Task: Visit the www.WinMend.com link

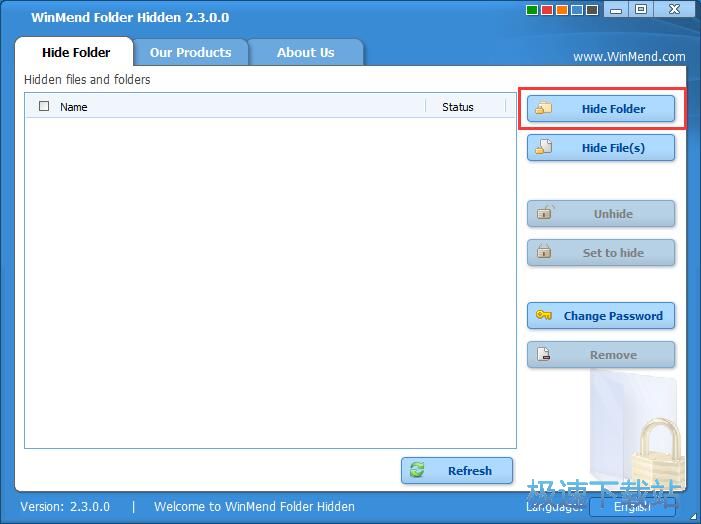Action: pyautogui.click(x=629, y=57)
